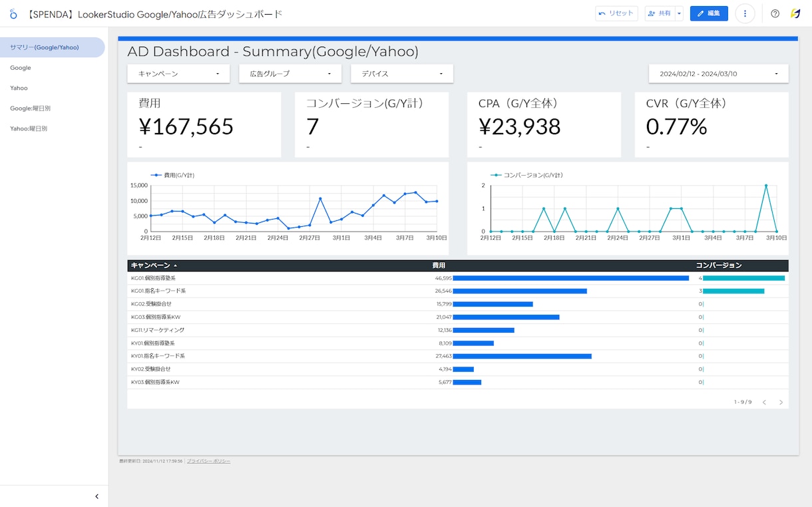Image resolution: width=812 pixels, height=507 pixels.
Task: Click the conversions scorecard value 7
Action: coord(313,126)
